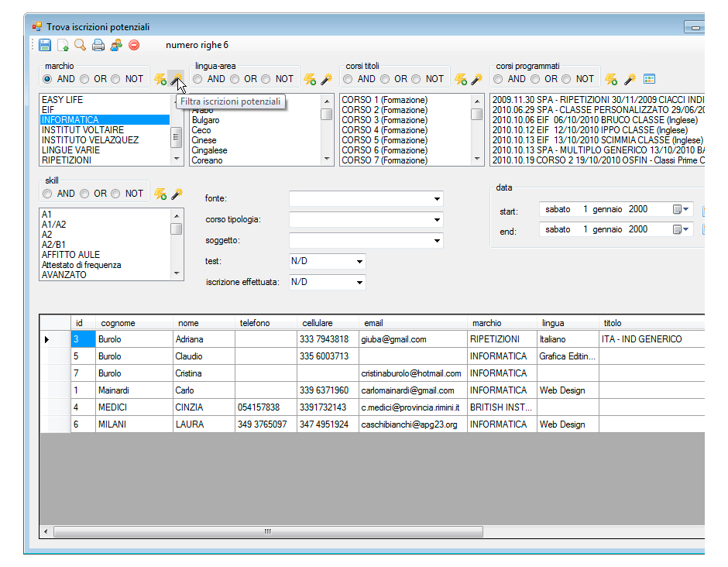Open the soggetto dropdown
Image resolution: width=728 pixels, height=567 pixels.
point(437,241)
